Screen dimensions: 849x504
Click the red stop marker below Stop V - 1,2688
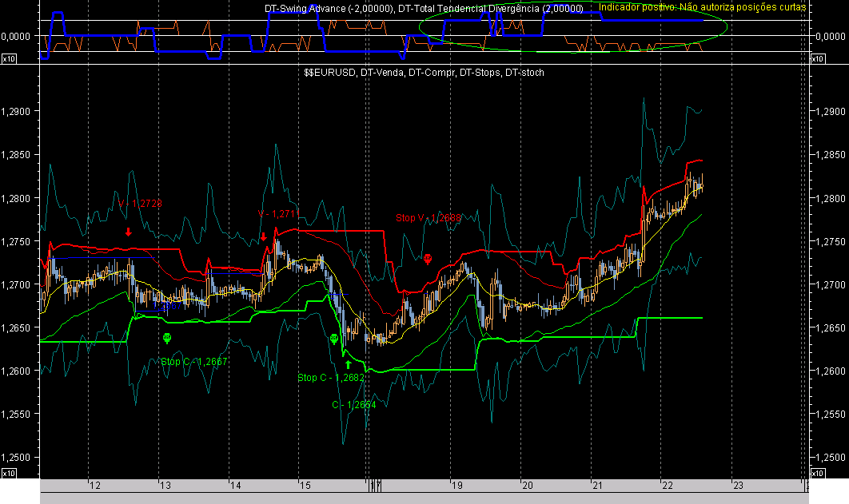[x=428, y=258]
